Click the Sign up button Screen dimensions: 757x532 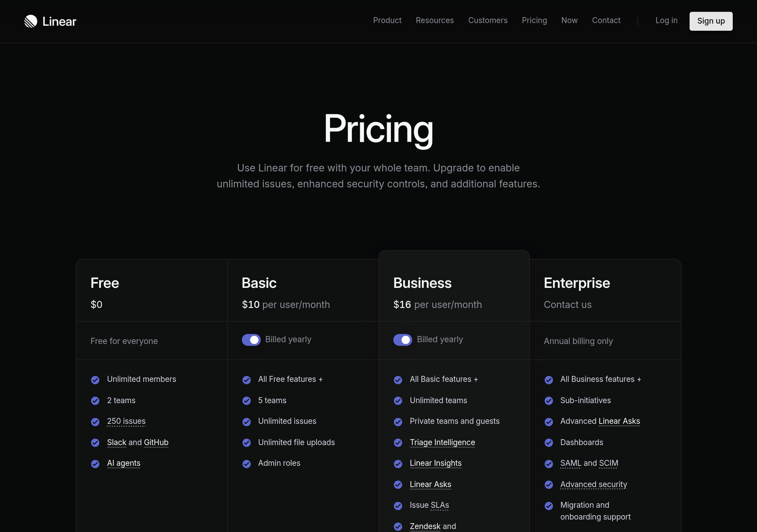(x=711, y=21)
